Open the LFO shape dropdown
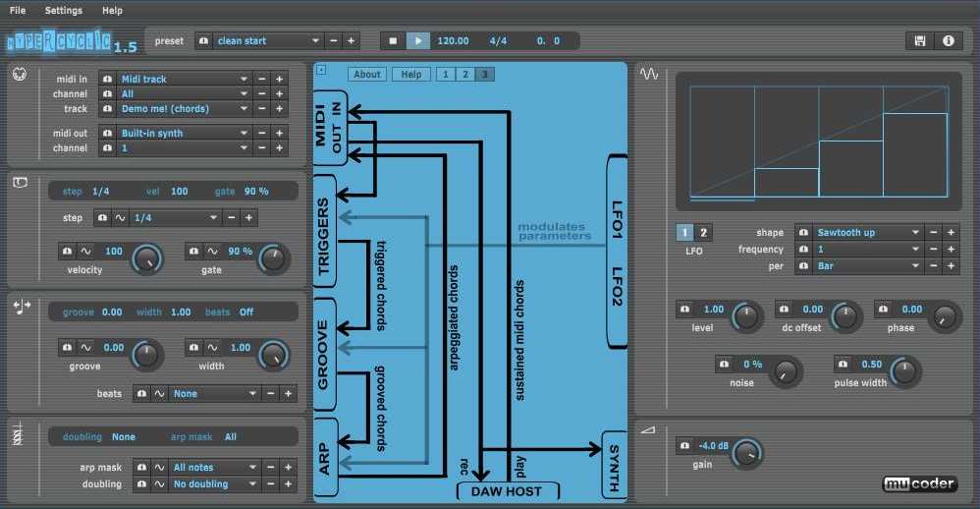 tap(920, 233)
